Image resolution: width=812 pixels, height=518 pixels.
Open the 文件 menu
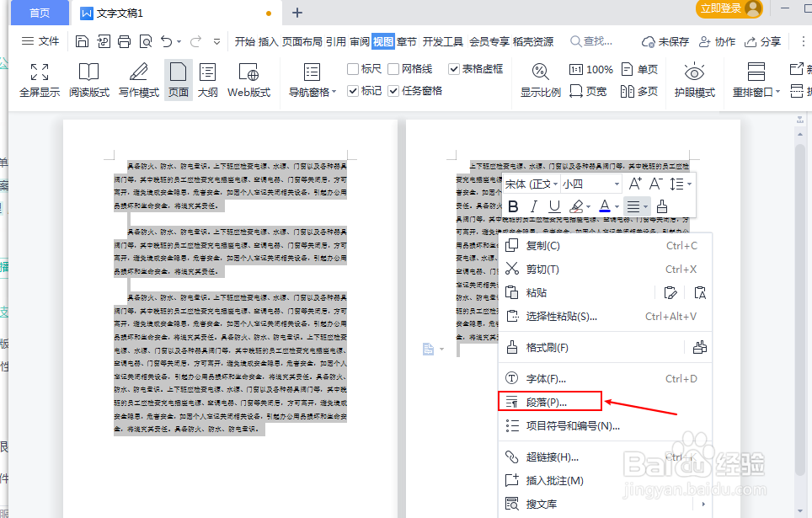pos(40,41)
